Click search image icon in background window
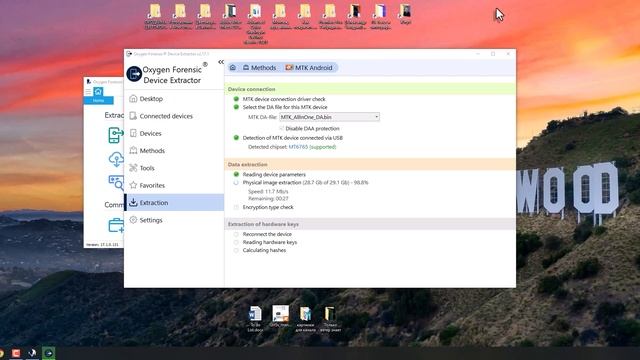 tap(116, 182)
